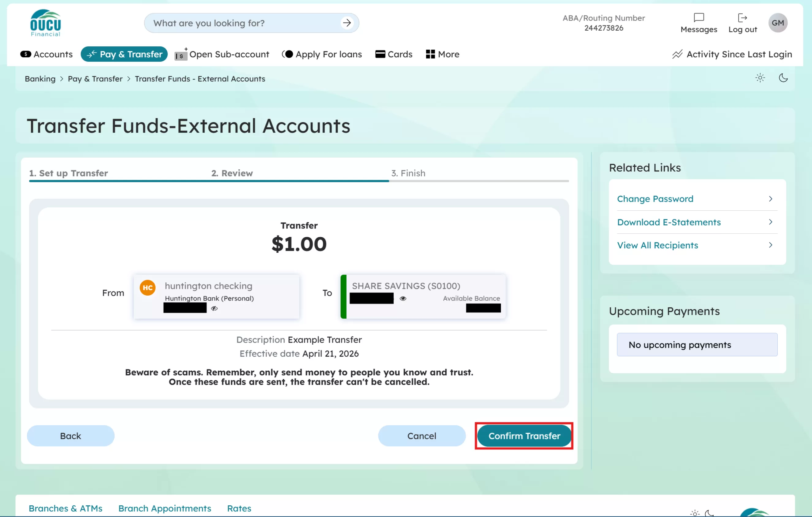The height and width of the screenshot is (517, 812).
Task: Submit search with the arrow icon
Action: (347, 23)
